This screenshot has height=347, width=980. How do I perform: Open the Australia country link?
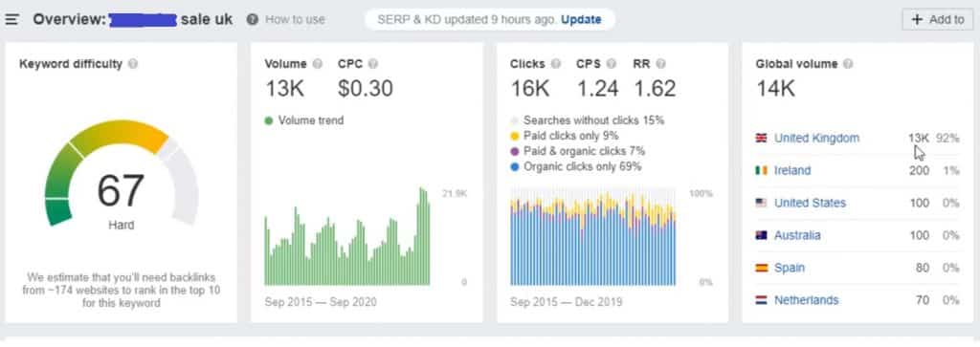(797, 235)
